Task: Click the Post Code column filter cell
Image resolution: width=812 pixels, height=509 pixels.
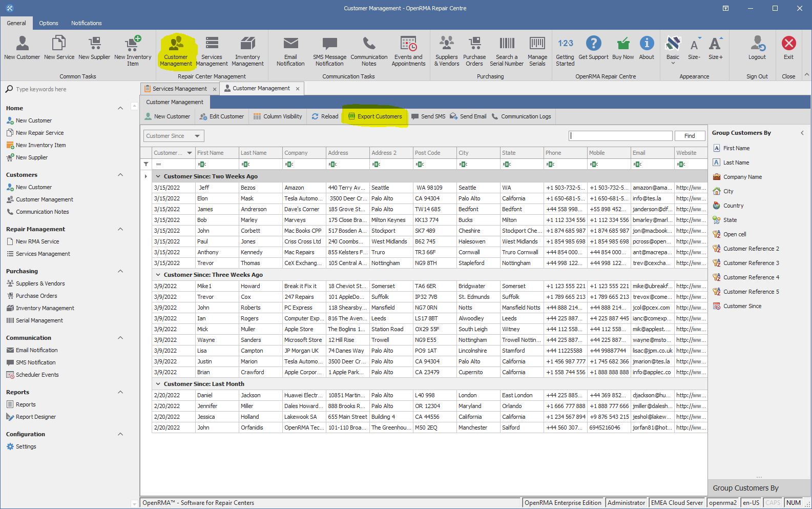Action: (x=434, y=164)
